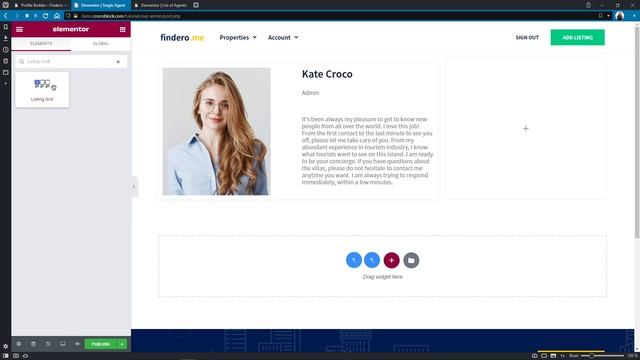Go back in browser history

6,16
